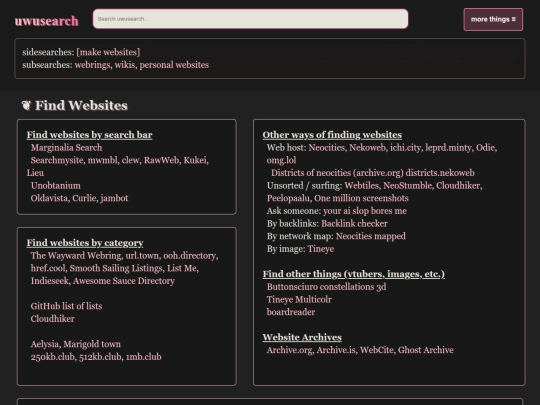Open ooh.directory link
Image resolution: width=540 pixels, height=405 pixels.
pyautogui.click(x=189, y=256)
